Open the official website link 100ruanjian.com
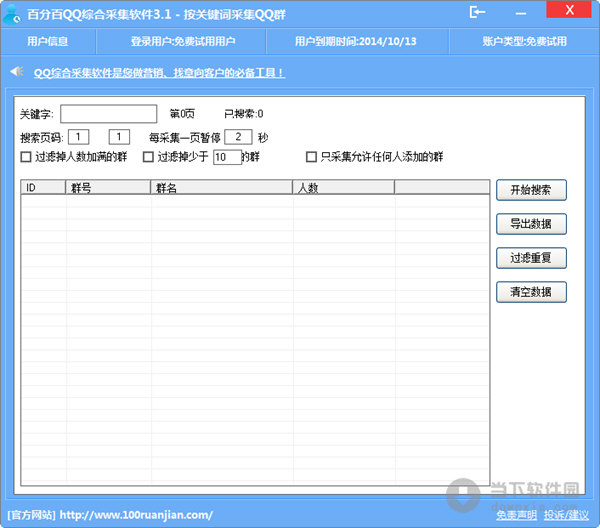The width and height of the screenshot is (600, 528). (136, 515)
